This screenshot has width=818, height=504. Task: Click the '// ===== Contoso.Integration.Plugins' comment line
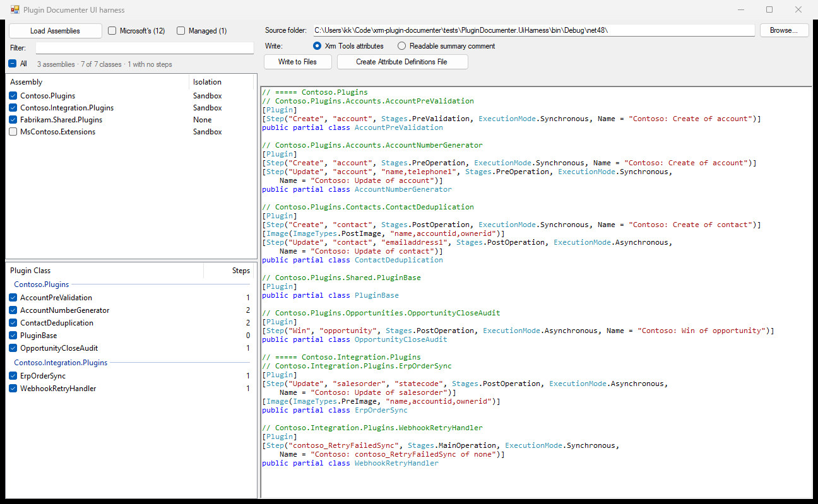point(341,357)
